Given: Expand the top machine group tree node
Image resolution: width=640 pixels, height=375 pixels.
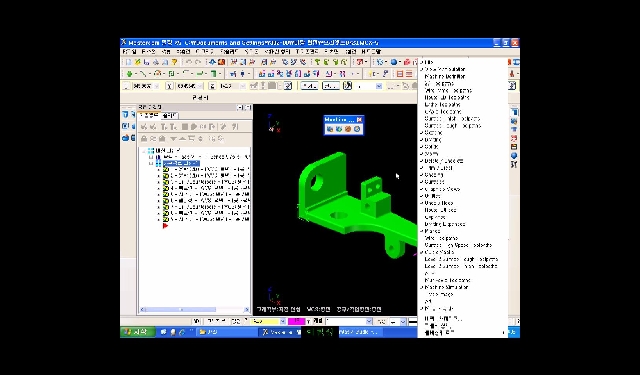Looking at the screenshot, I should [x=144, y=151].
